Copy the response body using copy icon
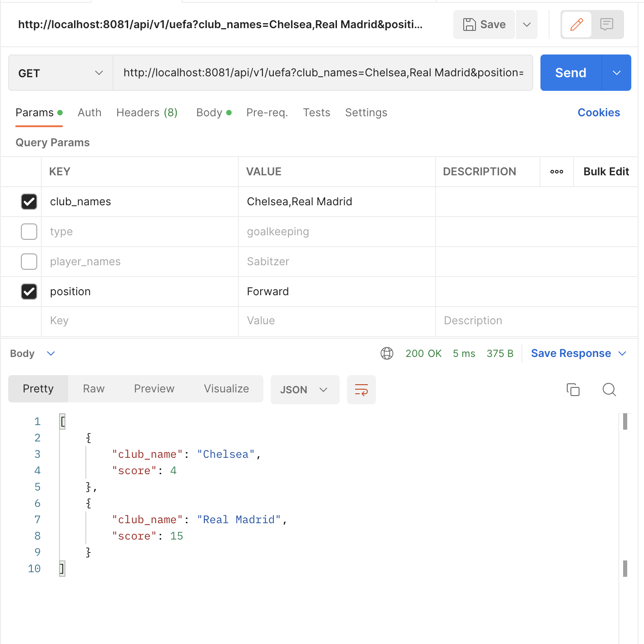 tap(573, 390)
